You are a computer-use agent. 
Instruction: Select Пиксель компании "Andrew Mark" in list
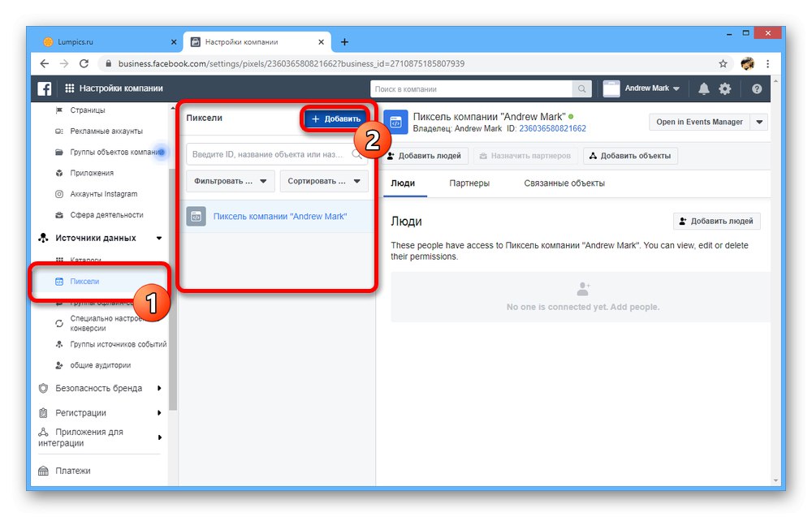coord(279,217)
